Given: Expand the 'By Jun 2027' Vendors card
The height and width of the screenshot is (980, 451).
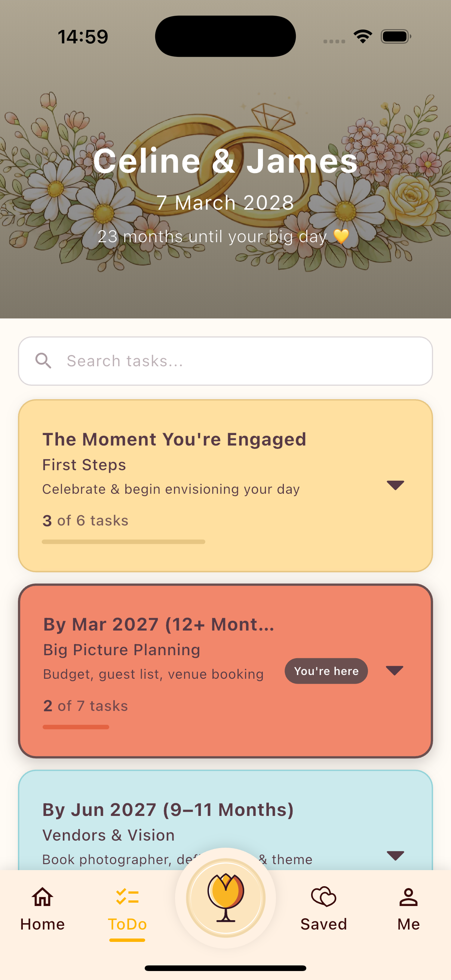Looking at the screenshot, I should (396, 855).
